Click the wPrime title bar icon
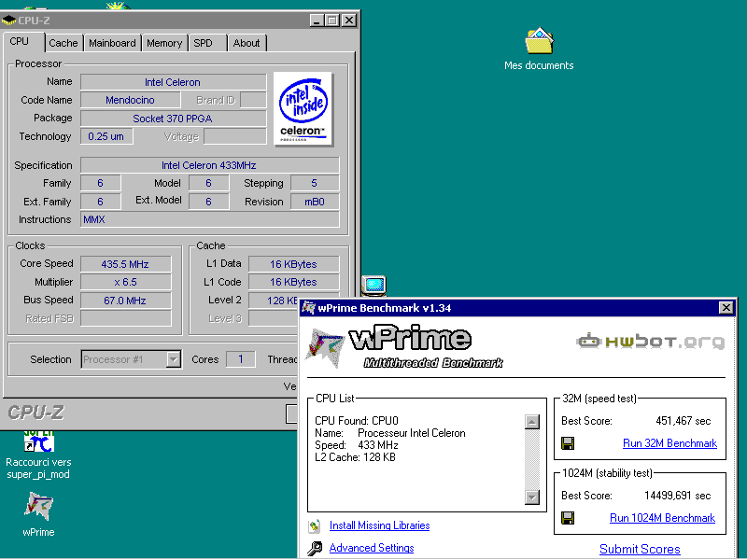747x560 pixels. 309,308
